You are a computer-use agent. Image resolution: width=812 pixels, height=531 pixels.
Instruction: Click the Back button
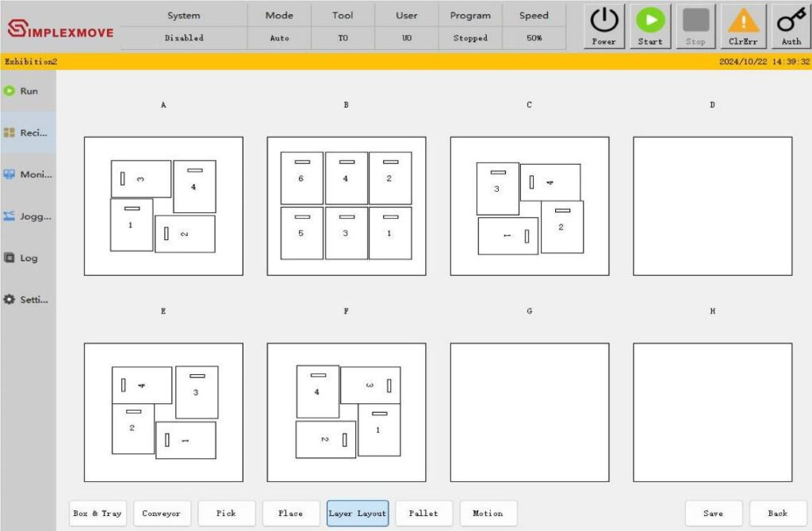point(778,514)
